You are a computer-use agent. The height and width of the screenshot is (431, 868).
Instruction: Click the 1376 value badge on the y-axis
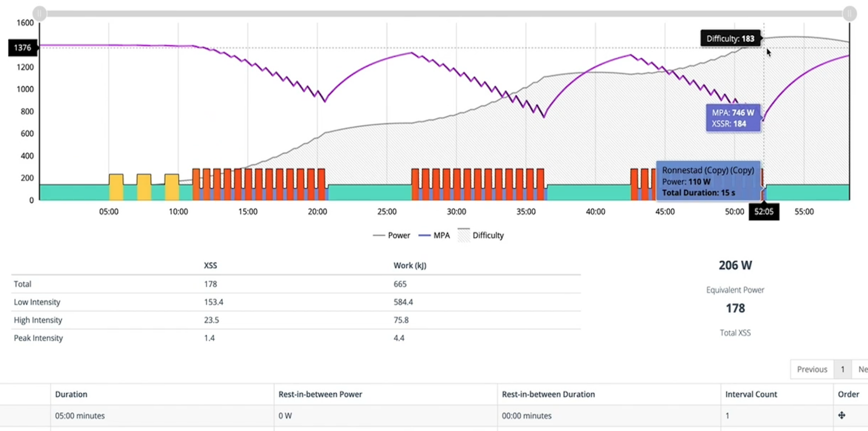(x=23, y=47)
